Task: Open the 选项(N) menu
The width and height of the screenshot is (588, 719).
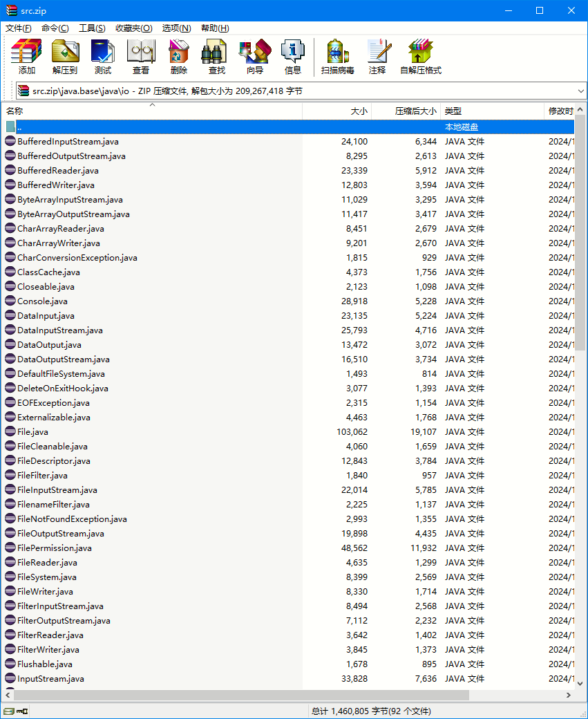Action: [x=176, y=28]
